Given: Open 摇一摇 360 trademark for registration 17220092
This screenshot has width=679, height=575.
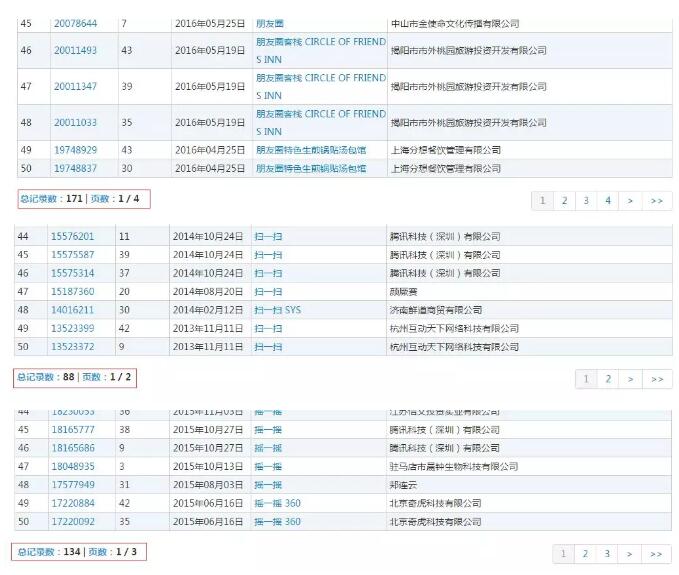Looking at the screenshot, I should pyautogui.click(x=277, y=521).
